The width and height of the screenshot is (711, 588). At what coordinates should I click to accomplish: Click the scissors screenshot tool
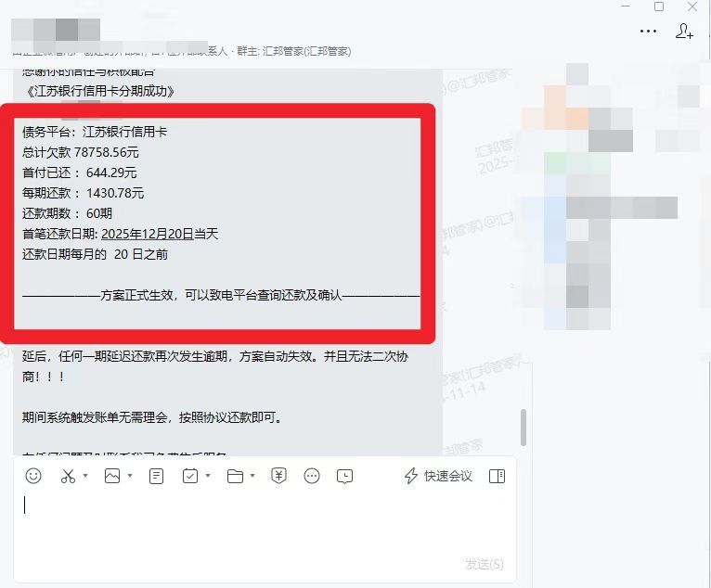click(x=68, y=476)
